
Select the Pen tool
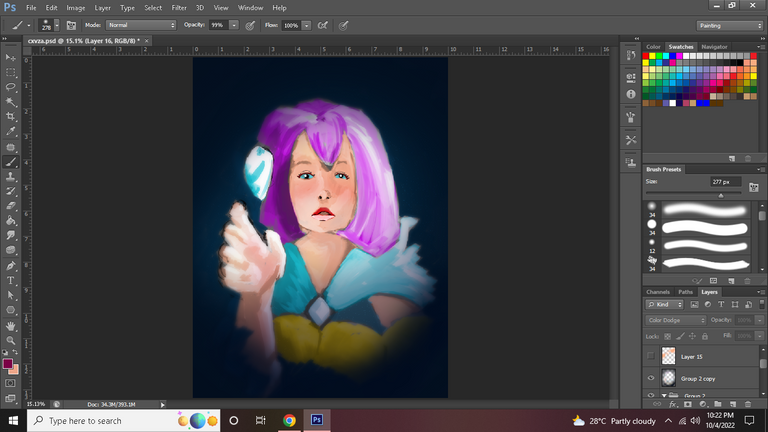(10, 266)
